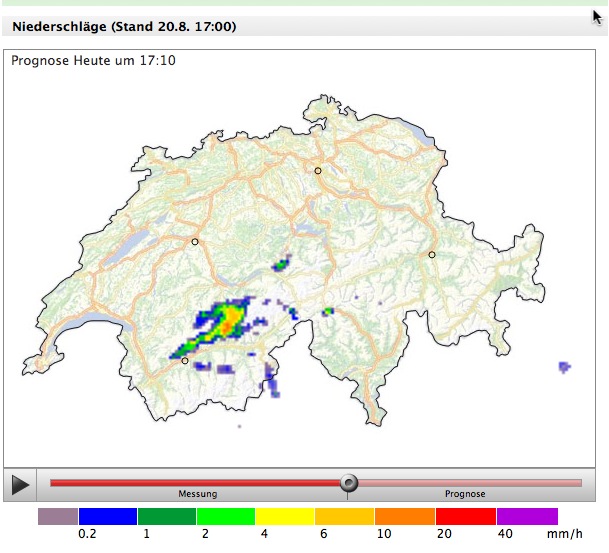
Task: Click the dark green 1 mm/h legend swatch
Action: (167, 516)
